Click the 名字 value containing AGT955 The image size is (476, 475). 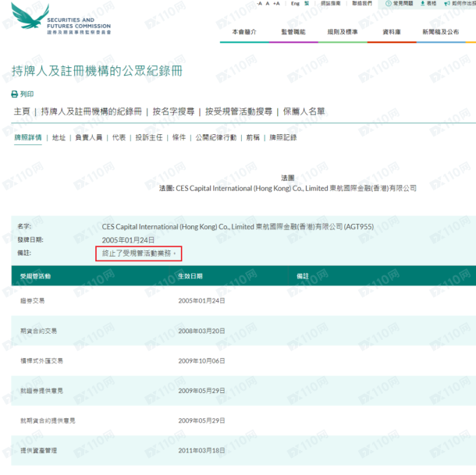[238, 227]
